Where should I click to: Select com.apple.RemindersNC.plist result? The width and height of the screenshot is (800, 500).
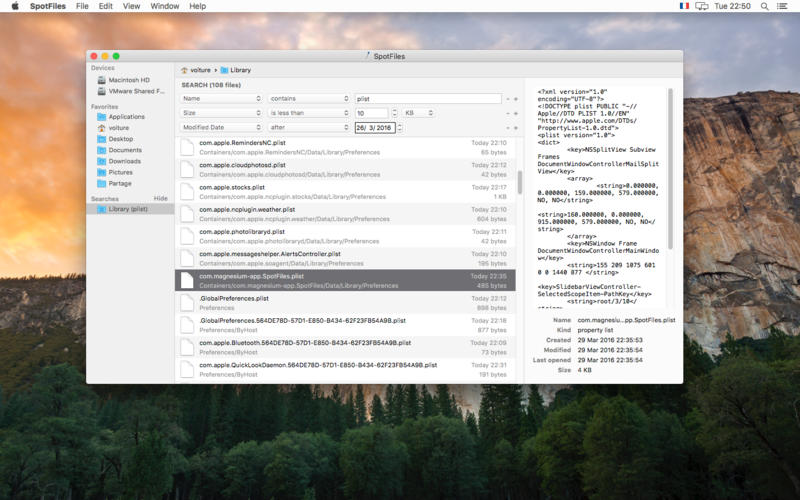click(345, 147)
